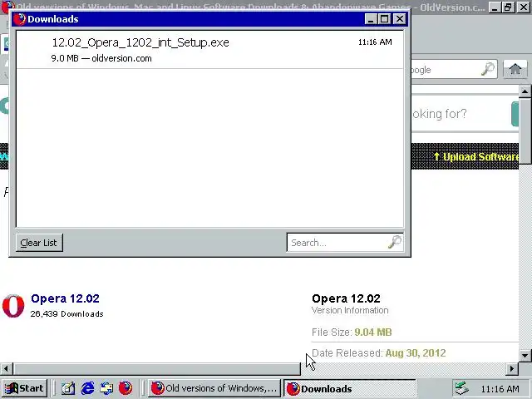This screenshot has width=532, height=399.
Task: Click the File Size 9.04 MB text
Action: [352, 332]
